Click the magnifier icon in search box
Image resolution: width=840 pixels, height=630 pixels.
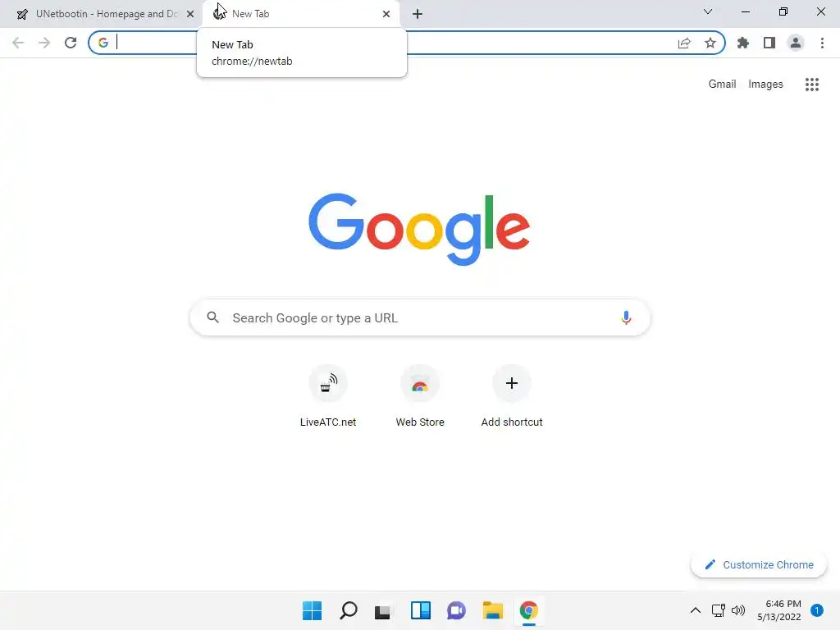[213, 317]
